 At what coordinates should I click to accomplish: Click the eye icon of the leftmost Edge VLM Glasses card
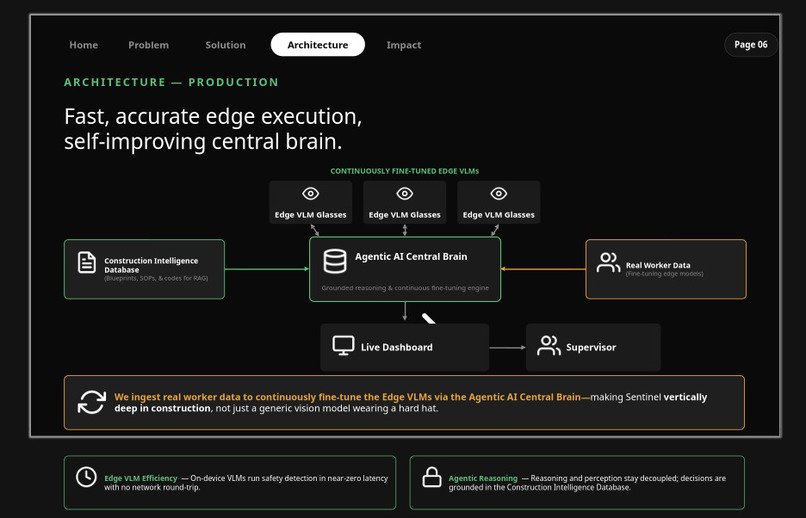[310, 194]
